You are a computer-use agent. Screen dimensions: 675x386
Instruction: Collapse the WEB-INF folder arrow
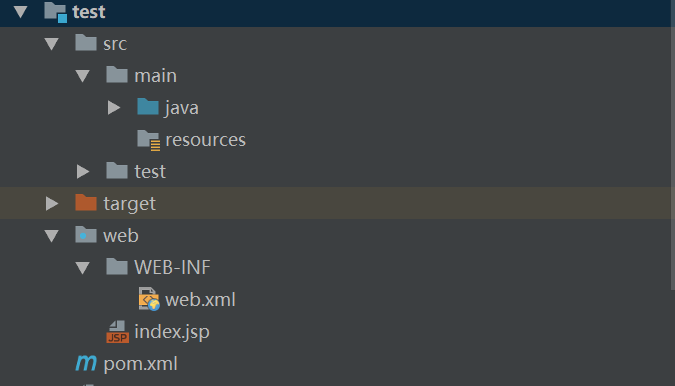tap(83, 268)
